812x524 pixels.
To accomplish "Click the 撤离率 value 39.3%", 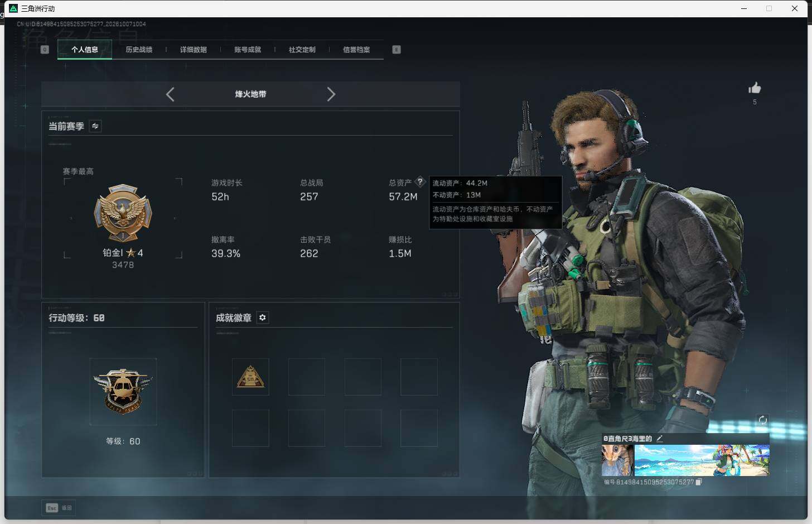I will tap(226, 254).
